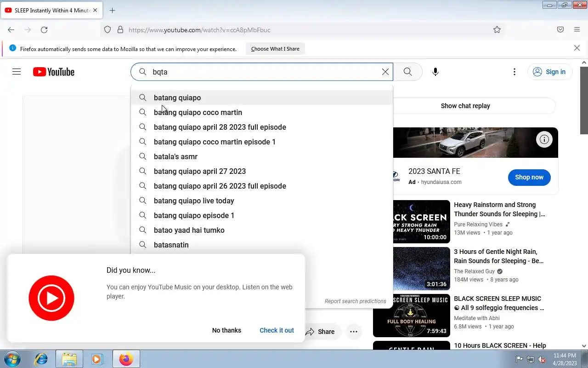Screen dimensions: 588x368
Task: Open the ad info icon on Santa Fe ad
Action: click(x=544, y=139)
